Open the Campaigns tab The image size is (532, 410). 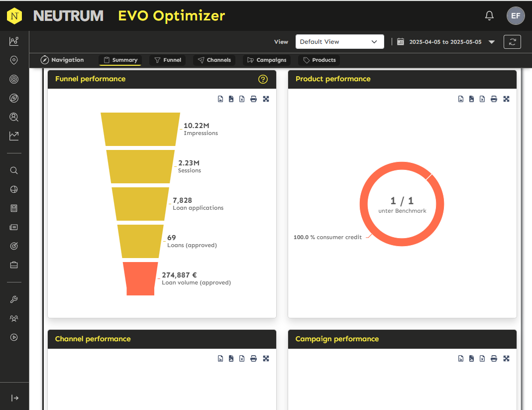coord(267,60)
